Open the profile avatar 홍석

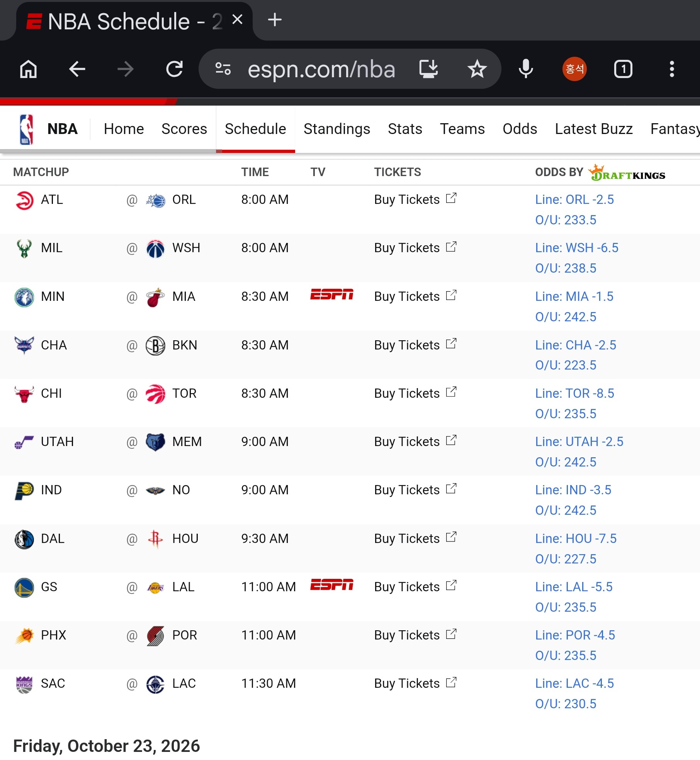[x=574, y=69]
